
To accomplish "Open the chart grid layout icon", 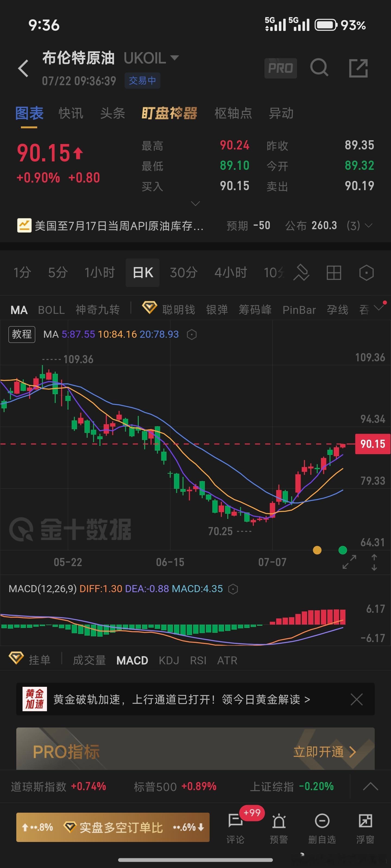I will click(x=334, y=273).
